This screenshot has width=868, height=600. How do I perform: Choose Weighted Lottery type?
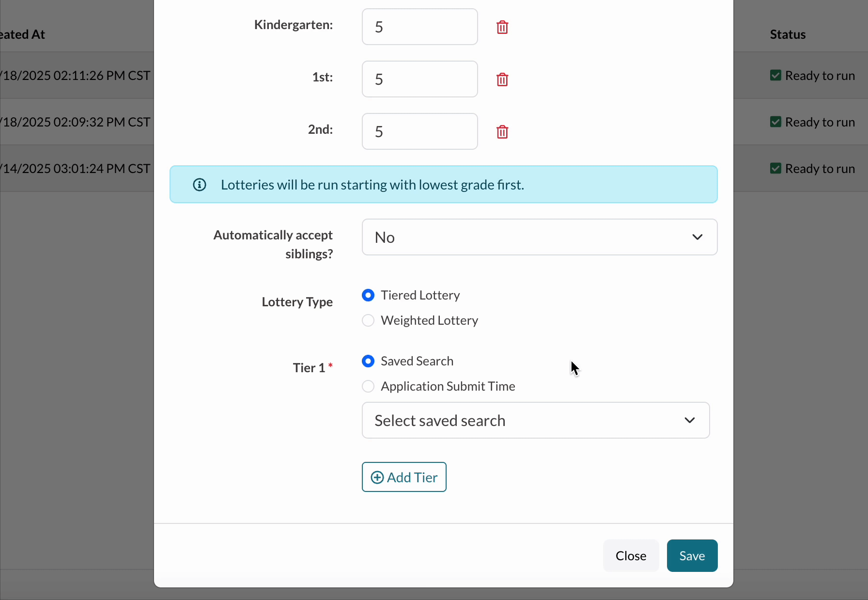[368, 320]
